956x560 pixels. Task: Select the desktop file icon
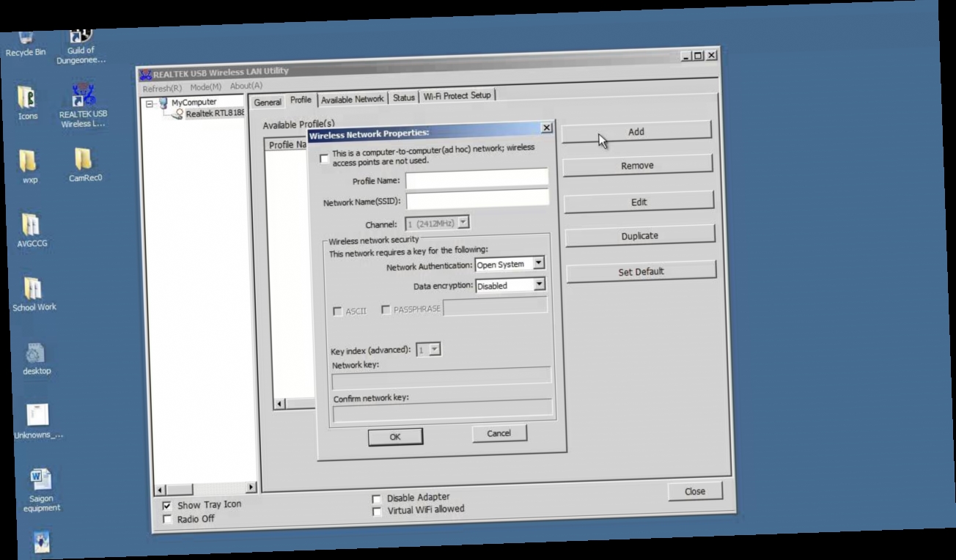pyautogui.click(x=36, y=359)
